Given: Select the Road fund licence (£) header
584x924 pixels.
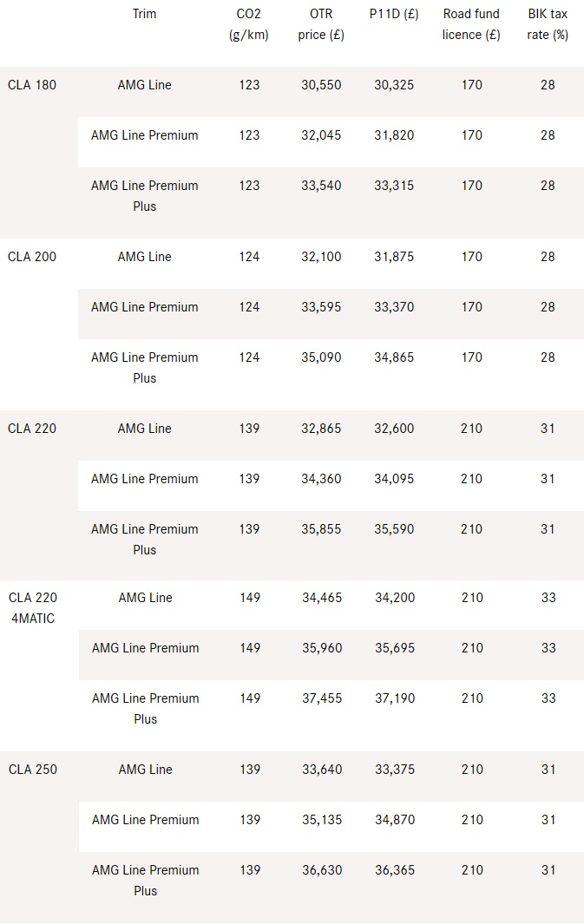Looking at the screenshot, I should click(x=471, y=24).
